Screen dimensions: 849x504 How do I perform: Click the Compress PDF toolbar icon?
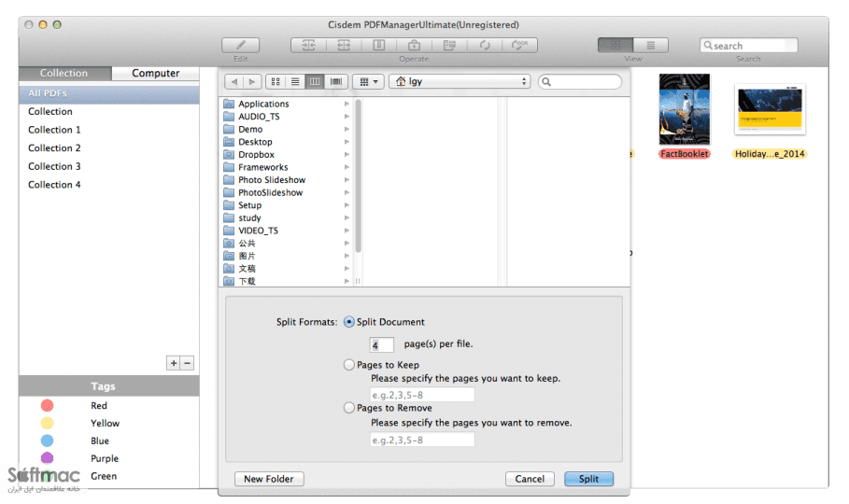point(379,45)
